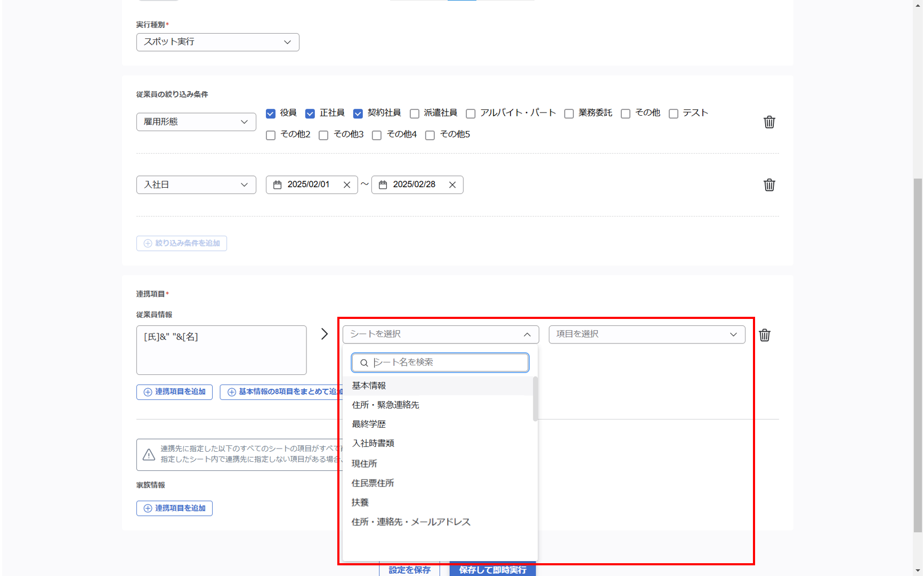Viewport: 924px width, 576px height.
Task: Select 現住所 from sheet list
Action: (x=438, y=463)
